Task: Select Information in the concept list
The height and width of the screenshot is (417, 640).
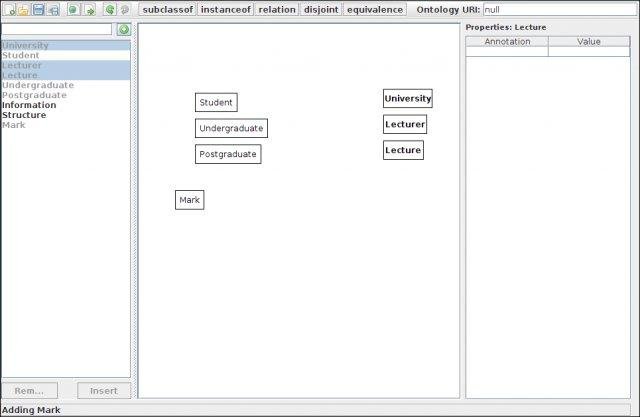Action: click(x=66, y=105)
